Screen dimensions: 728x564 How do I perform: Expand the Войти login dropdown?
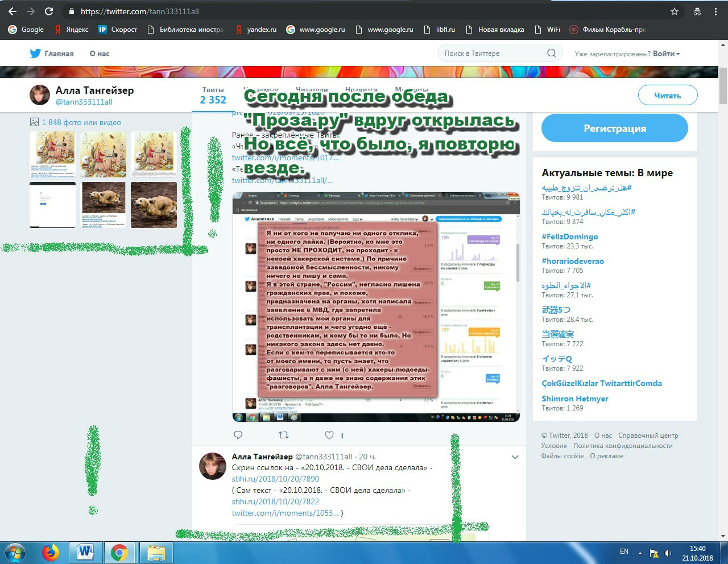click(x=667, y=53)
